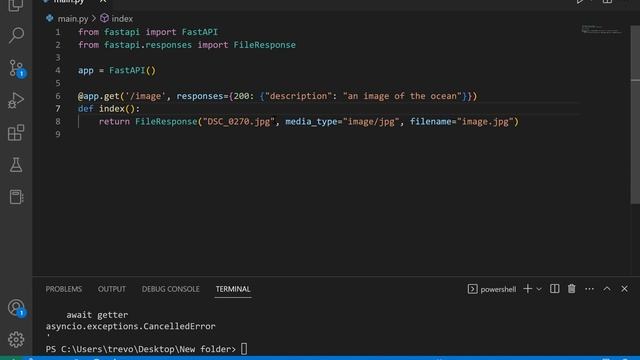The image size is (640, 360).
Task: Click the filename="image.jpg" argument
Action: coord(462,122)
